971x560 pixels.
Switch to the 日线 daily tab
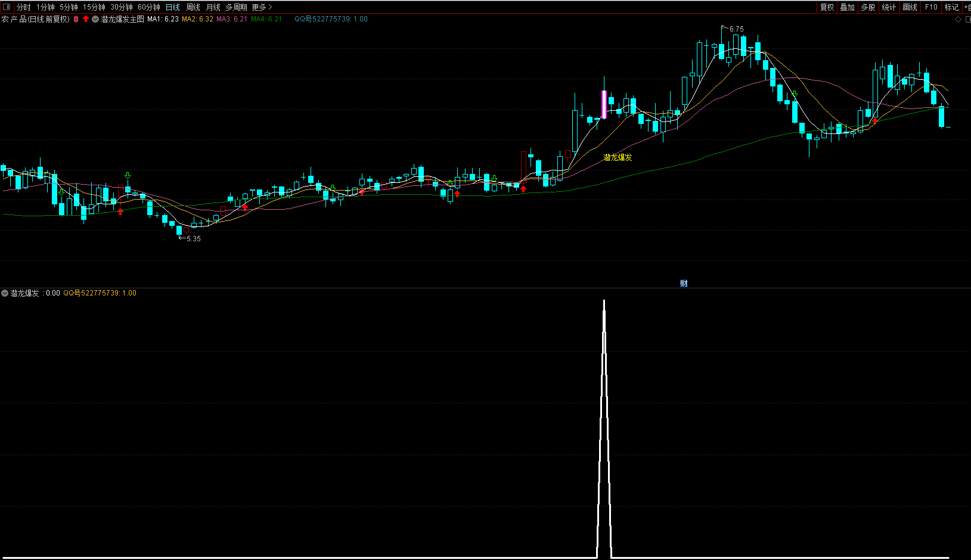pyautogui.click(x=173, y=7)
